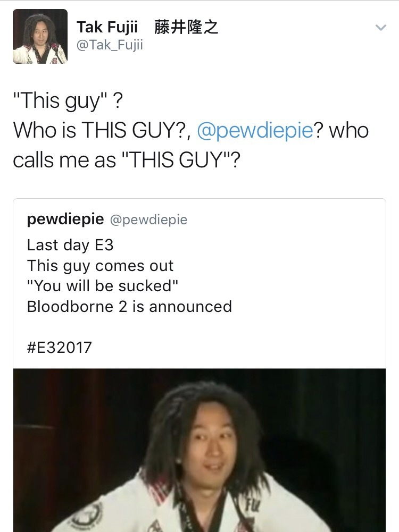Viewport: 399px width, 532px height.
Task: Select the Japanese name 藤井隆之
Action: pyautogui.click(x=186, y=27)
